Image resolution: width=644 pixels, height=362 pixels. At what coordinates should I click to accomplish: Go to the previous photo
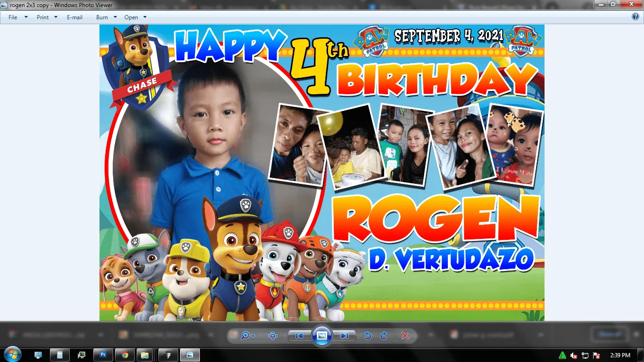point(299,336)
